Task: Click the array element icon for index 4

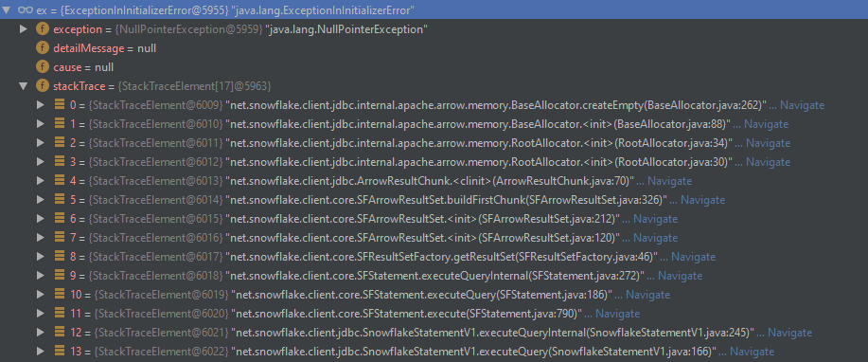Action: pyautogui.click(x=60, y=180)
